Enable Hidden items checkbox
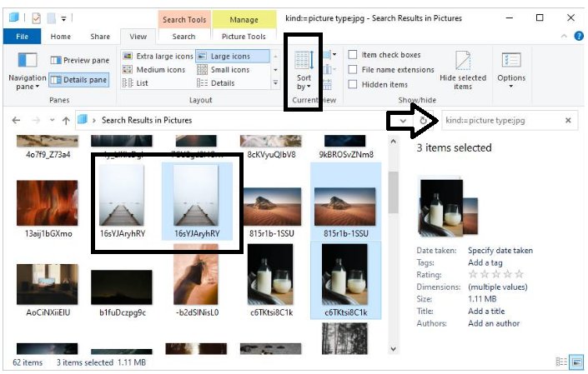 coord(353,84)
